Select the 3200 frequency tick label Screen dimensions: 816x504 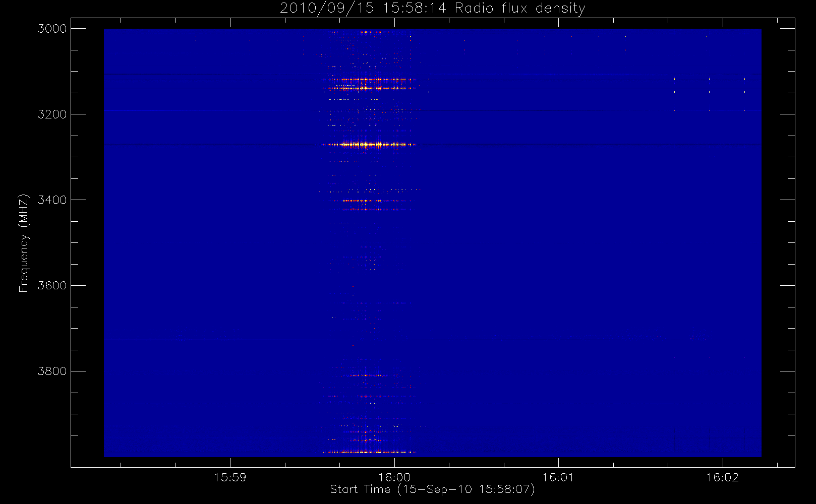tap(52, 114)
